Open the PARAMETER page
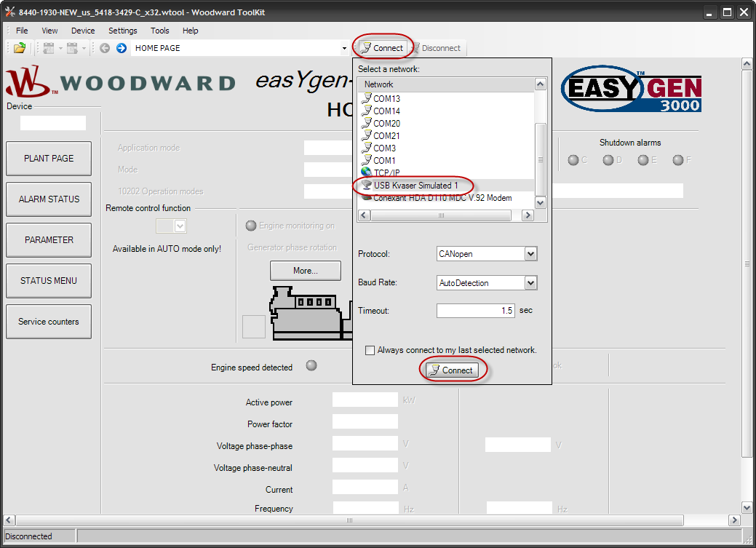This screenshot has height=548, width=756. click(49, 239)
